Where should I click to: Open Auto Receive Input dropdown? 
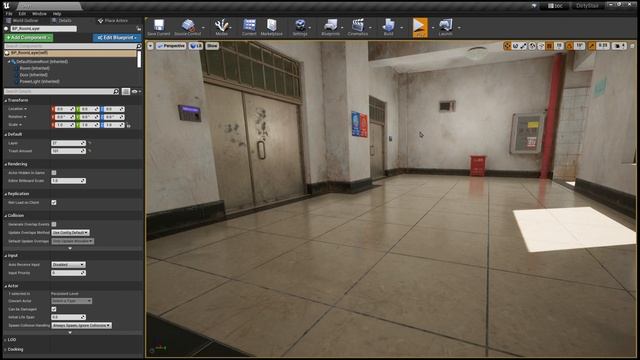coord(68,264)
